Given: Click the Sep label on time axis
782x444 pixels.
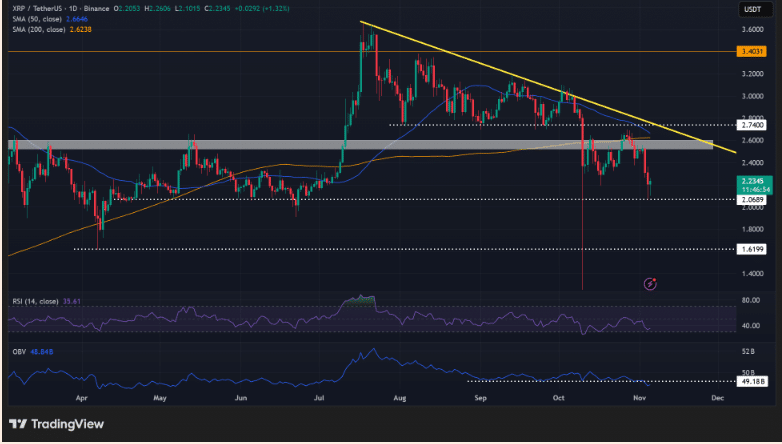Looking at the screenshot, I should click(x=480, y=398).
